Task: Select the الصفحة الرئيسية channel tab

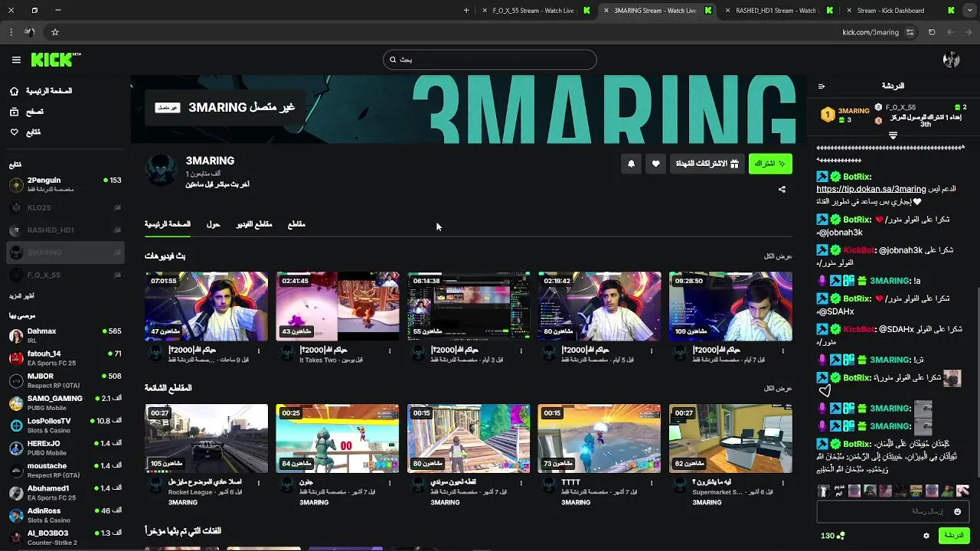Action: tap(168, 224)
